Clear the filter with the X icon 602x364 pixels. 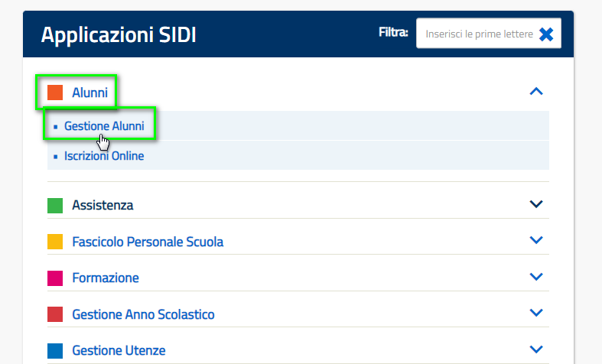pyautogui.click(x=546, y=34)
